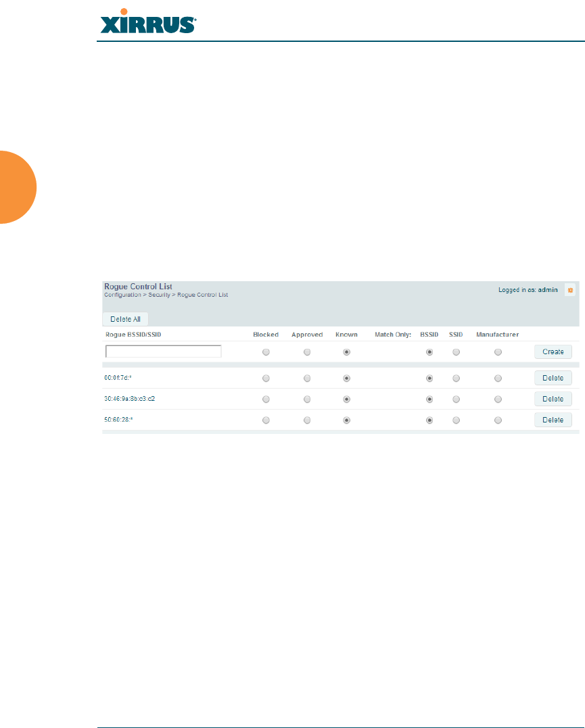
Task: Select Approved for the new entry row
Action: click(x=307, y=352)
